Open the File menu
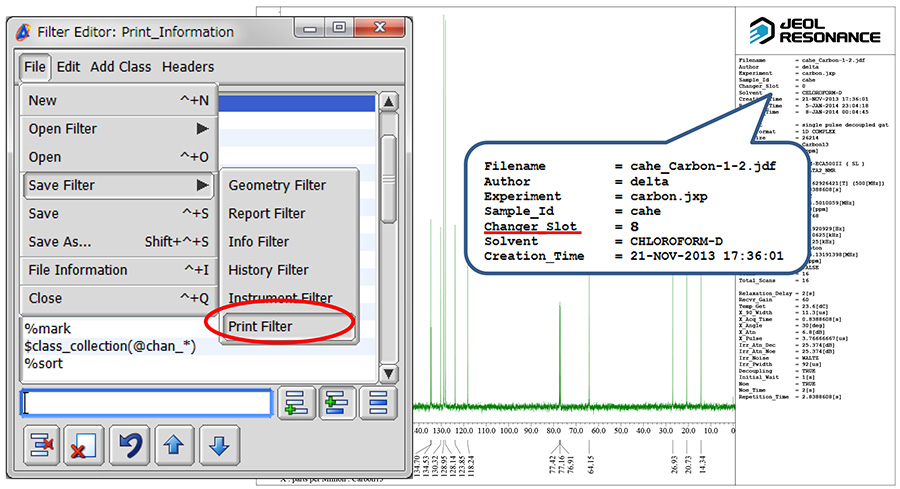 pyautogui.click(x=34, y=67)
